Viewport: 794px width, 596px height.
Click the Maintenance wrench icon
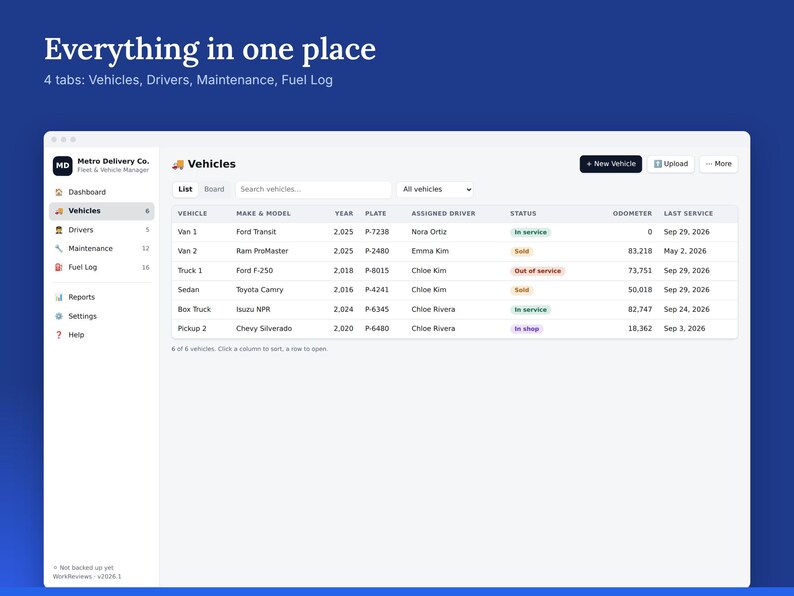click(x=59, y=249)
